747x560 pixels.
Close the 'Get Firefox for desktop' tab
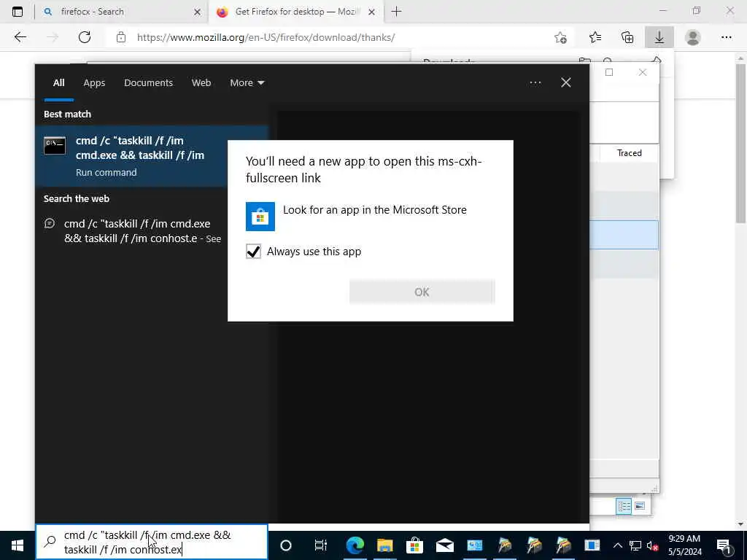click(372, 12)
